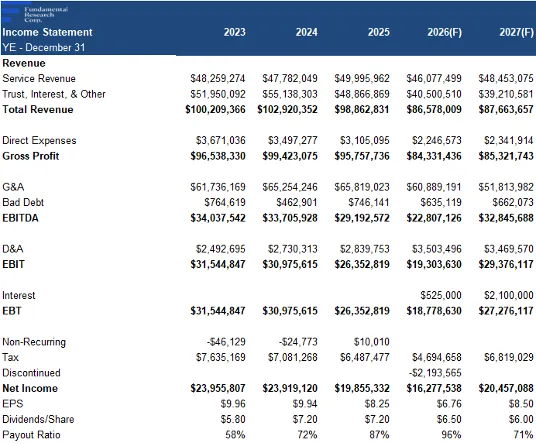Click the Net Income row label

[x=30, y=388]
